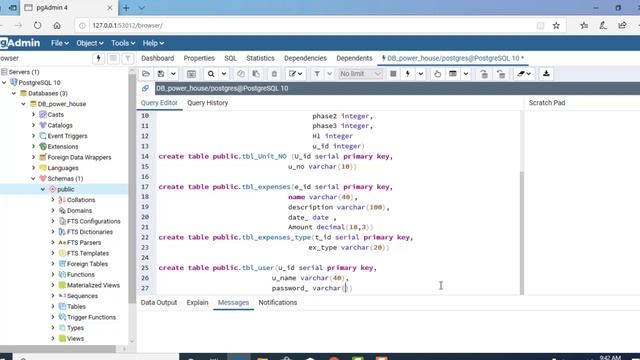Select the DB_power_house query tool tab
The image size is (640, 360).
[x=453, y=58]
